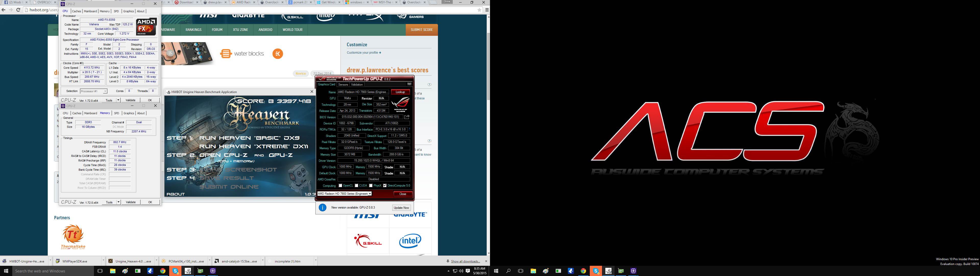980x276 pixels.
Task: Click the Search the web and Windows box
Action: (x=53, y=271)
